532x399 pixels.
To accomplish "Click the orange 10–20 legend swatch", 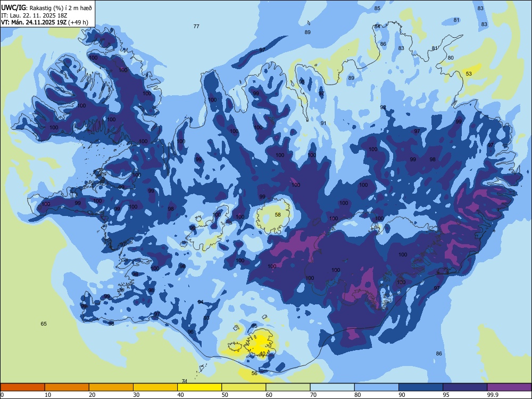I will coord(67,387).
